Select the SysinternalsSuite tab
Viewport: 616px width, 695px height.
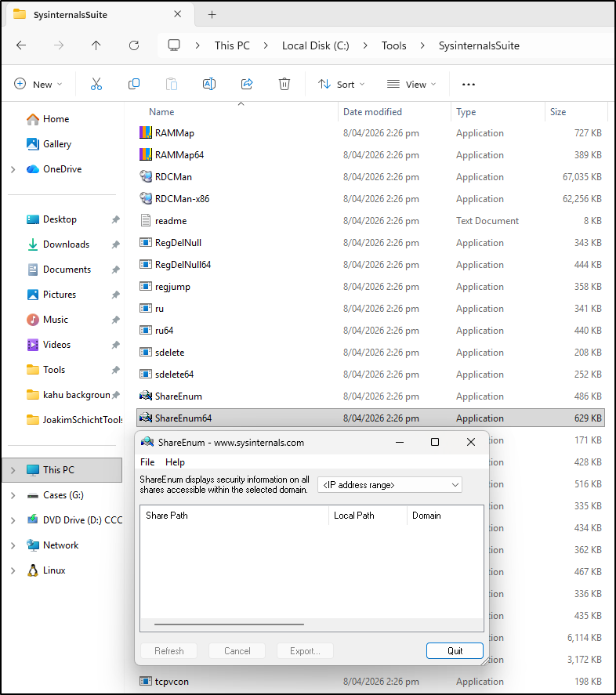100,15
